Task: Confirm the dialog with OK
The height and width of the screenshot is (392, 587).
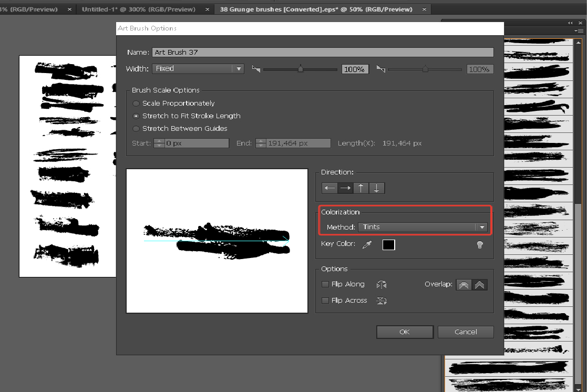Action: pyautogui.click(x=405, y=332)
